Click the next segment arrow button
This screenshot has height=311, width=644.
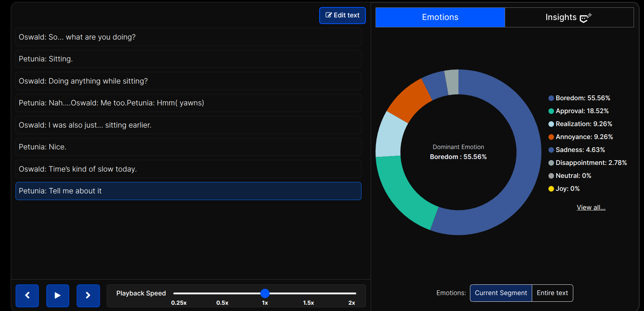click(x=88, y=295)
